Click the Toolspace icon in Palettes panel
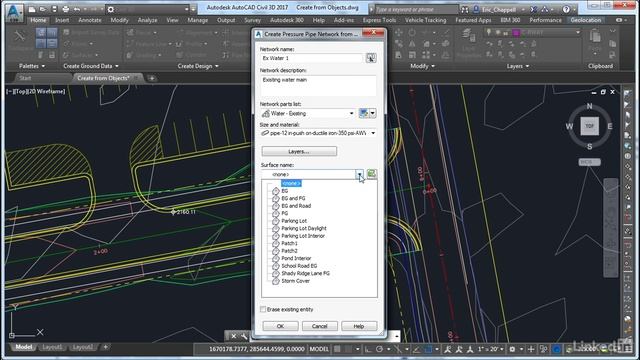 [19, 36]
